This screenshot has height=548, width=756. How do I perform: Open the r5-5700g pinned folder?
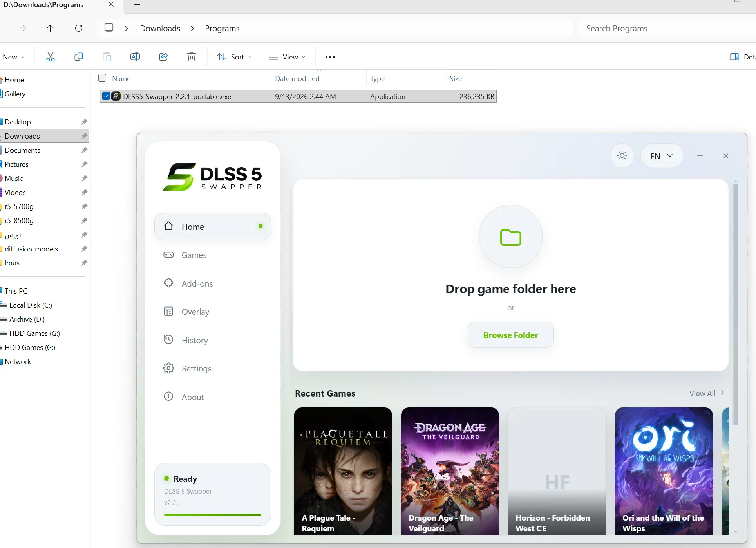click(x=44, y=207)
